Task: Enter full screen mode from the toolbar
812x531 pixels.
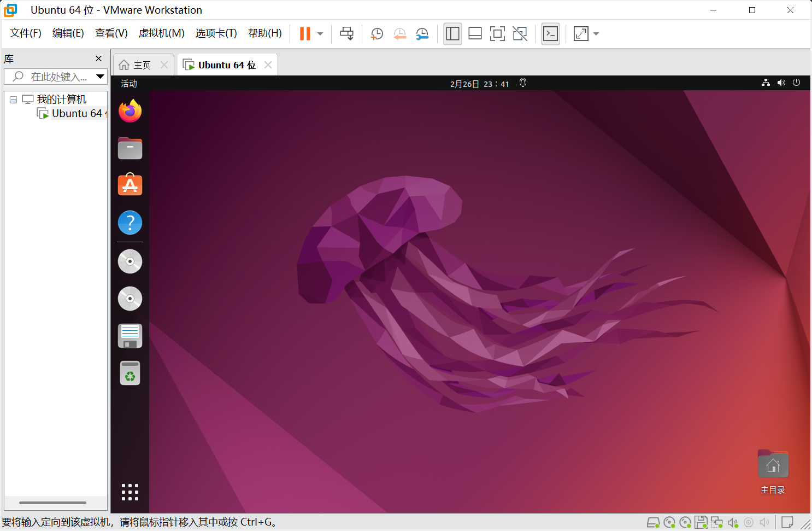Action: click(497, 34)
